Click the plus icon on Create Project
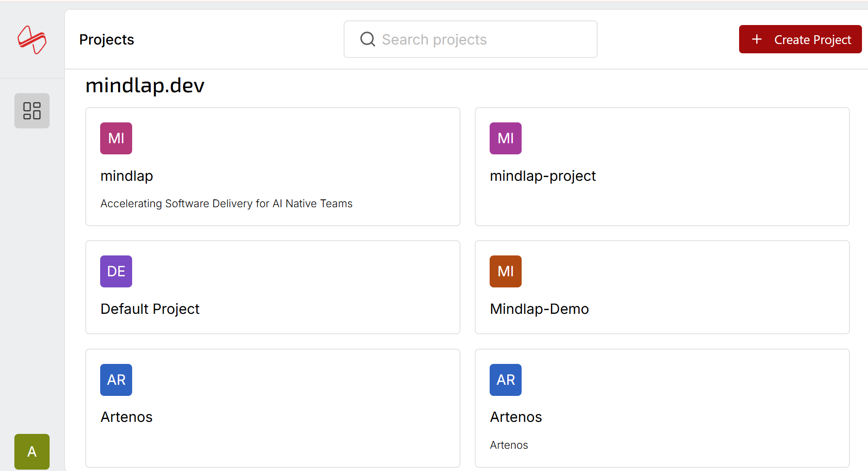This screenshot has width=868, height=471. (x=757, y=39)
